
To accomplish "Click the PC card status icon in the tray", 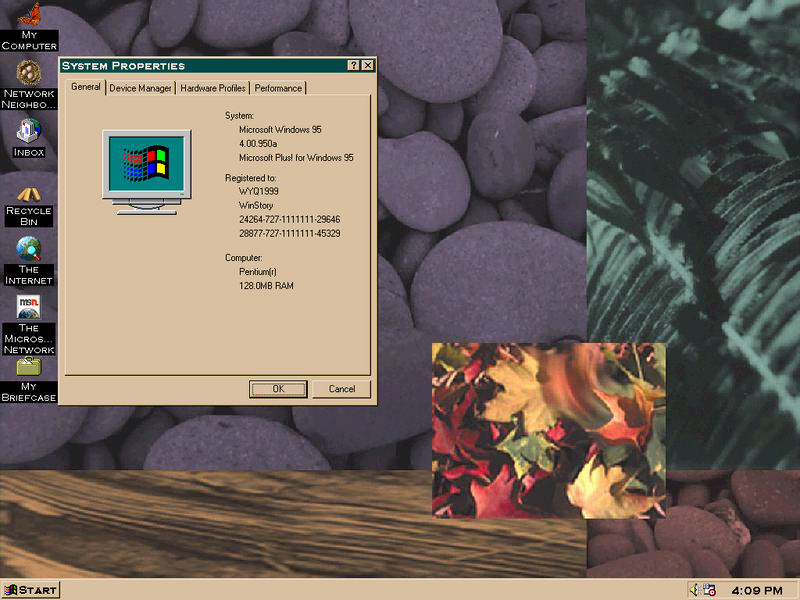I will click(x=709, y=589).
